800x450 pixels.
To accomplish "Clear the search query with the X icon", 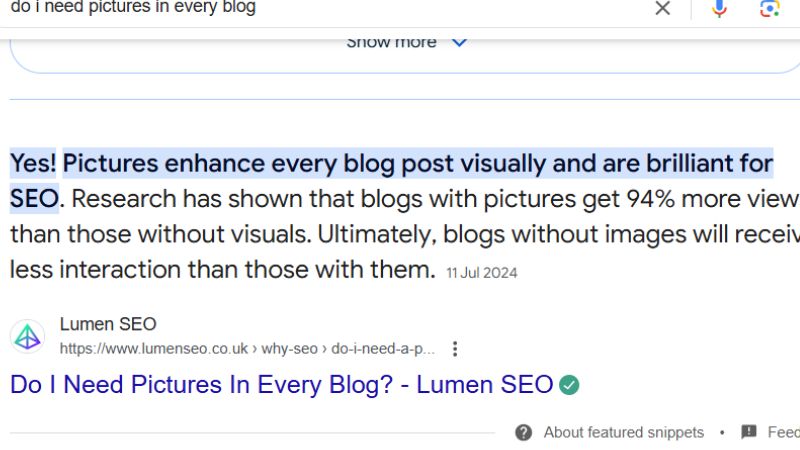I will pos(662,8).
